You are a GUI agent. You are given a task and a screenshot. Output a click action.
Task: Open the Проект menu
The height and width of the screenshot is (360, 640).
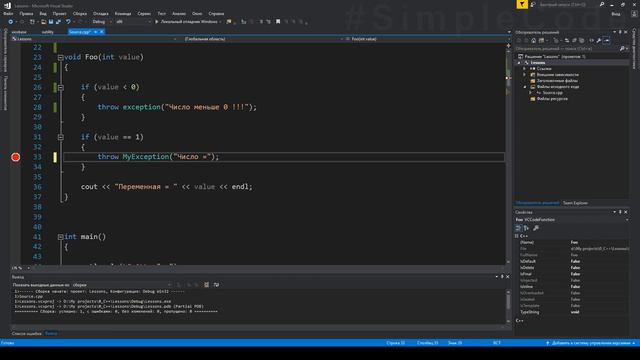click(x=60, y=13)
